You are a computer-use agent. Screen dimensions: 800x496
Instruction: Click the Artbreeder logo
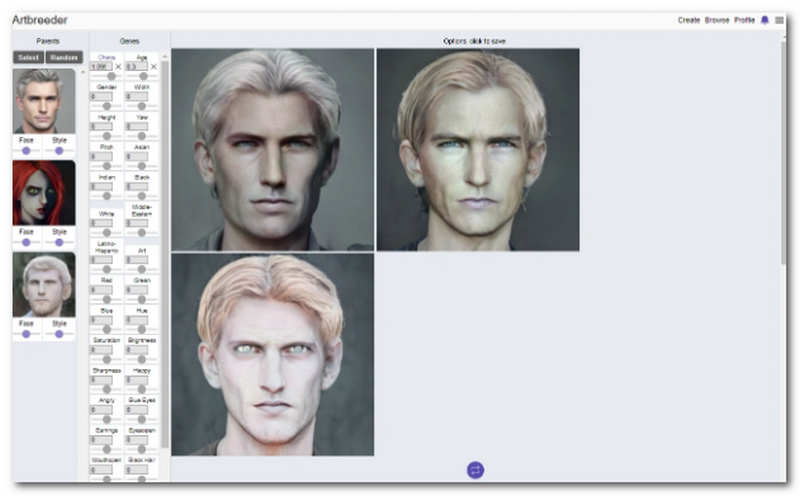pyautogui.click(x=40, y=20)
